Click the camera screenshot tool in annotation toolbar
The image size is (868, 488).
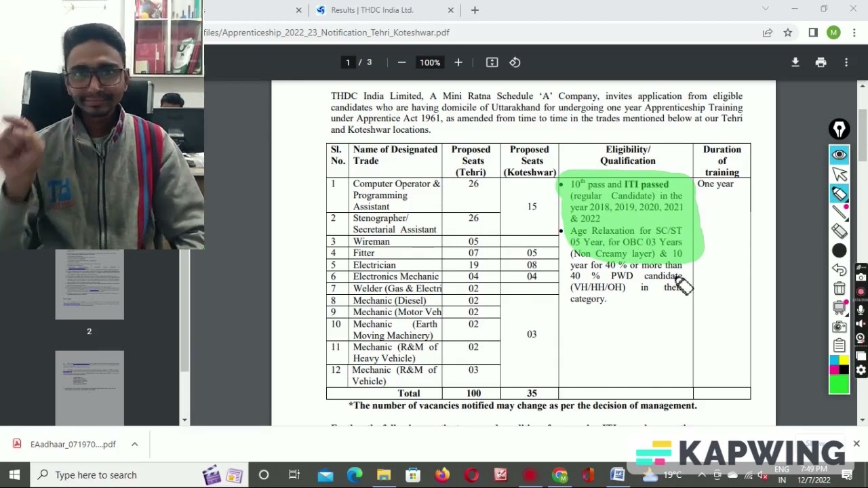coord(840,327)
